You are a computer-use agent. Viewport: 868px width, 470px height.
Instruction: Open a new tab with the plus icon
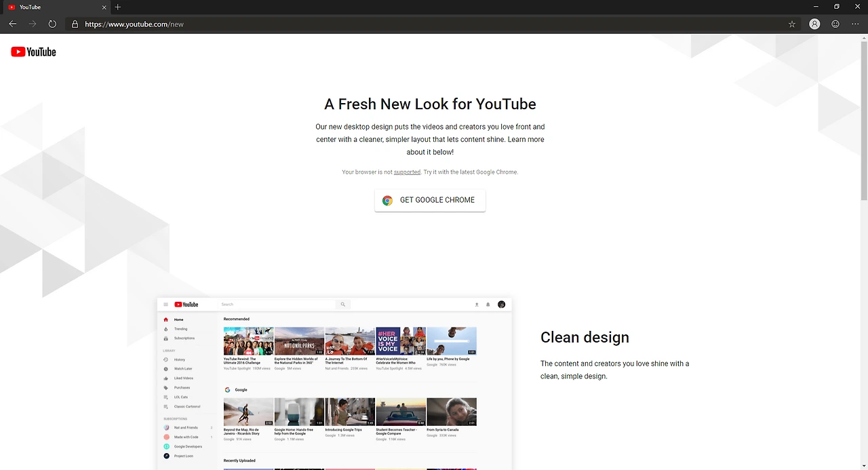[118, 7]
